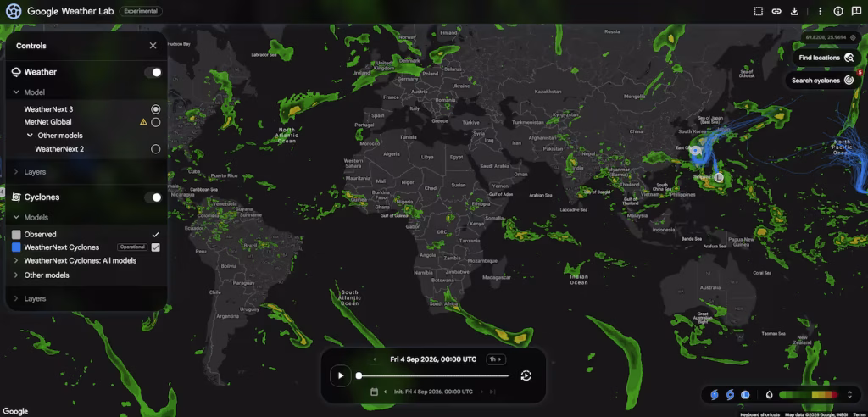Click the Google logo at bottom left
This screenshot has width=868, height=417.
tap(15, 411)
